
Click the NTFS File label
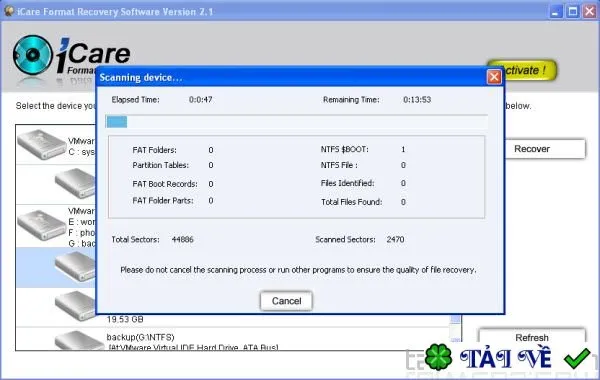339,165
